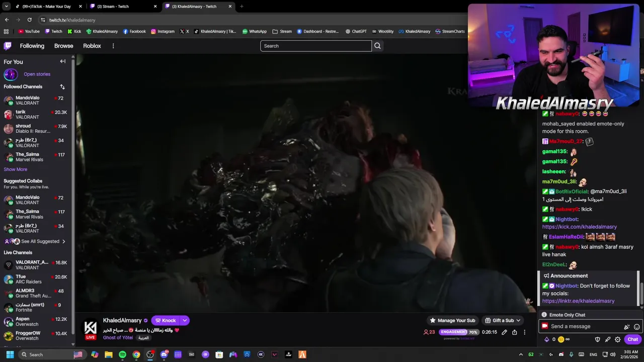Click the Manage Your Sub button

452,320
